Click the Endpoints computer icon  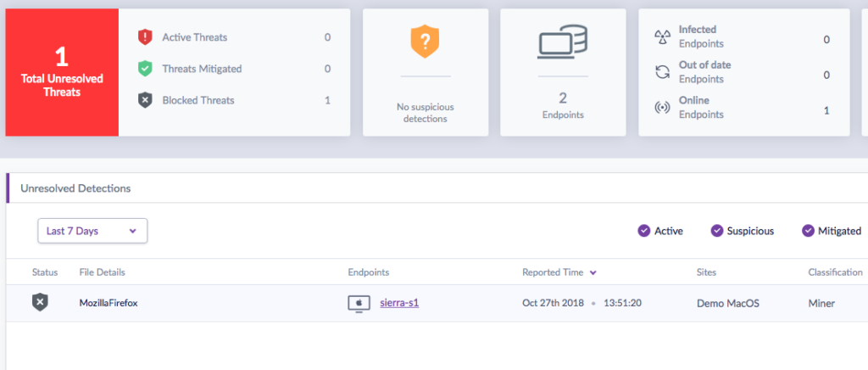tap(563, 42)
